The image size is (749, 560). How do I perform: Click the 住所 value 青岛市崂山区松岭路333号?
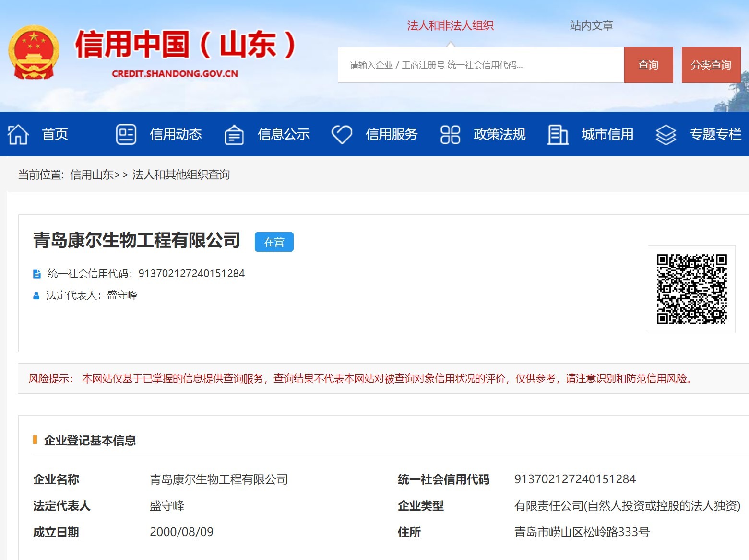click(x=582, y=532)
